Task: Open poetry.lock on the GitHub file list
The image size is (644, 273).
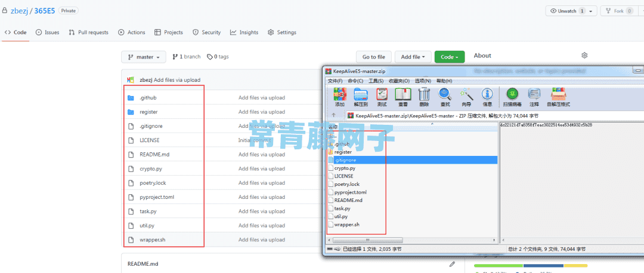Action: coord(153,183)
